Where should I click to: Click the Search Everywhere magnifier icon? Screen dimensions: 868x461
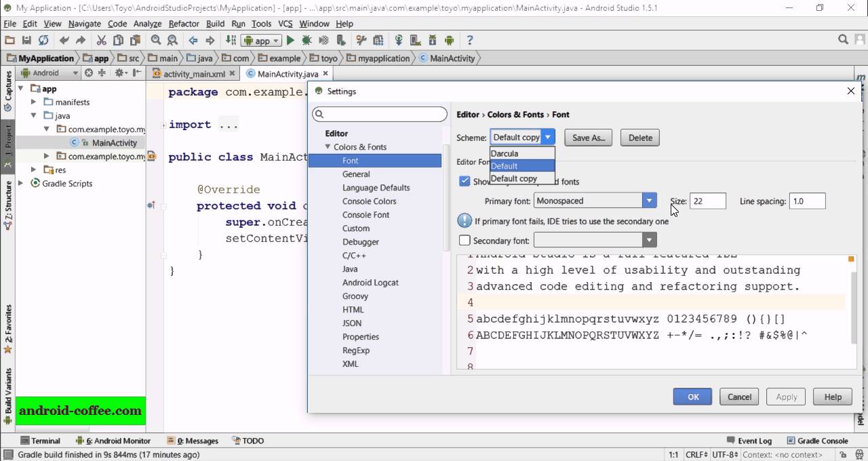coord(844,40)
